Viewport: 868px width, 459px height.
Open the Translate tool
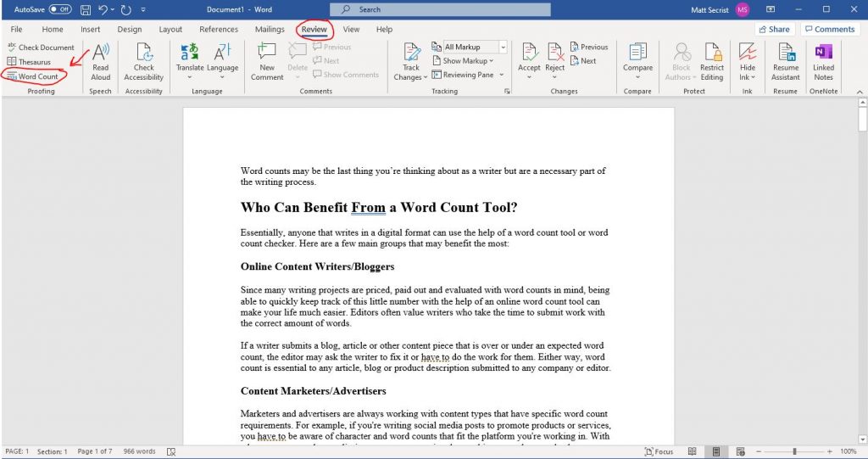point(190,61)
